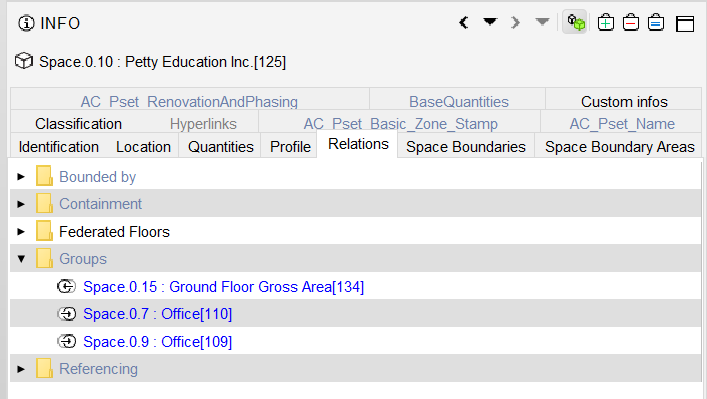This screenshot has width=707, height=399.
Task: Select the Bounded by tree row
Action: pos(355,177)
